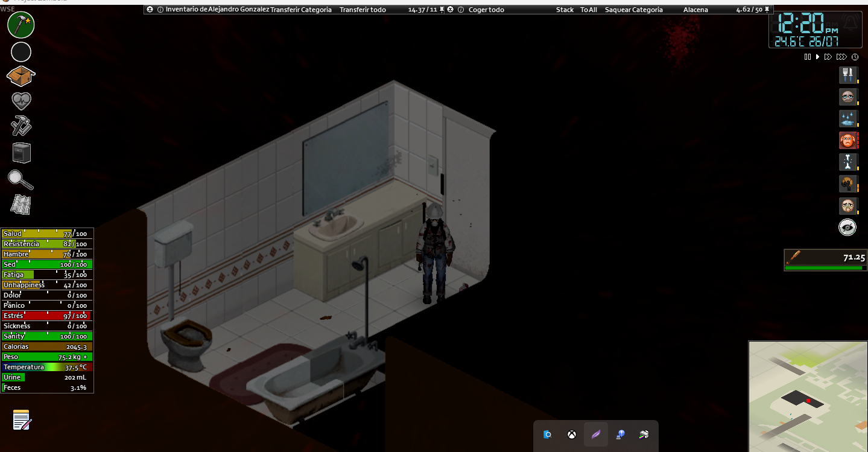
Task: Click the Feces status row
Action: [x=47, y=387]
